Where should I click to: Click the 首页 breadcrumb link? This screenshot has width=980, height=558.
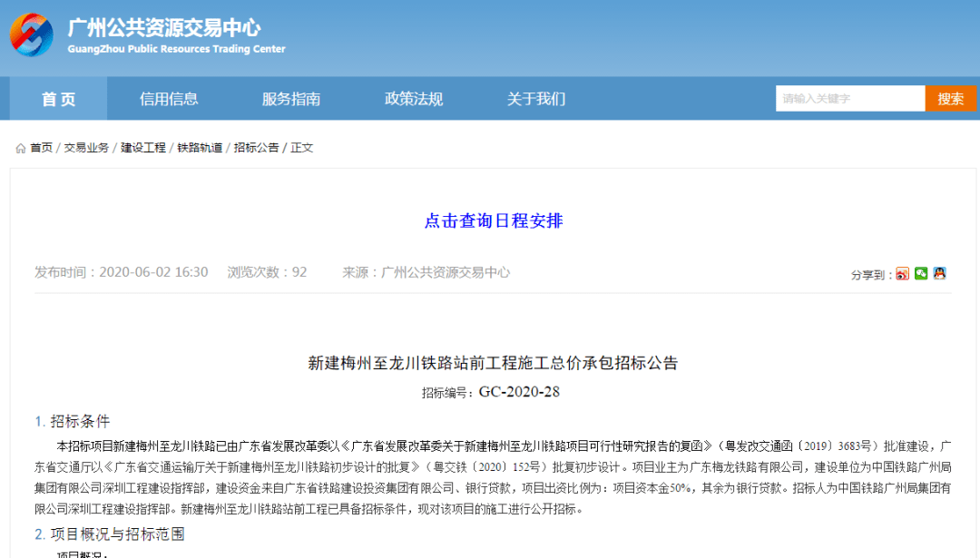(41, 148)
